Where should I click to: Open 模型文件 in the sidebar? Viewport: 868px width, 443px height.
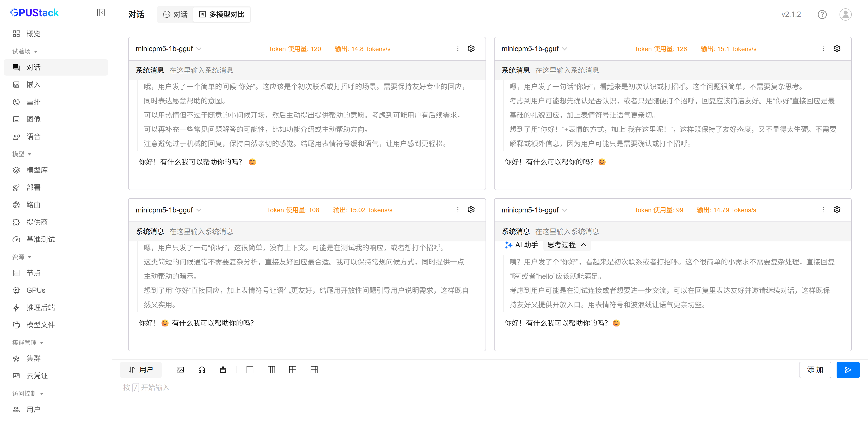point(56,325)
